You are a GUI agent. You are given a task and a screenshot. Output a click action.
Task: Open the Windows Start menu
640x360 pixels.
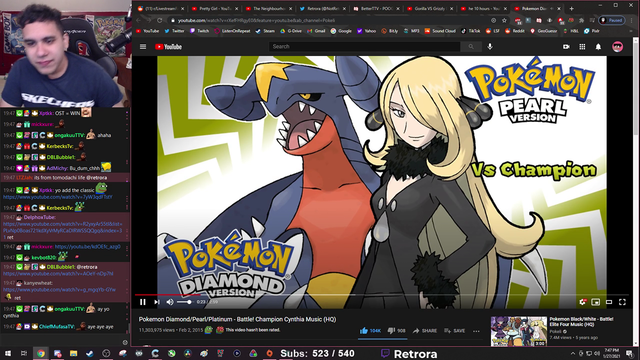pyautogui.click(x=8, y=353)
